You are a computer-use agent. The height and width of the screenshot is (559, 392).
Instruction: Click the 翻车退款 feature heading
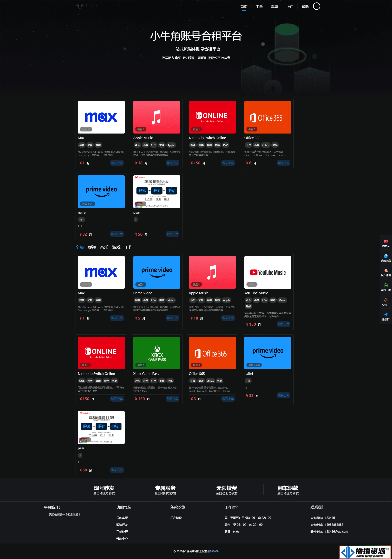coord(288,488)
